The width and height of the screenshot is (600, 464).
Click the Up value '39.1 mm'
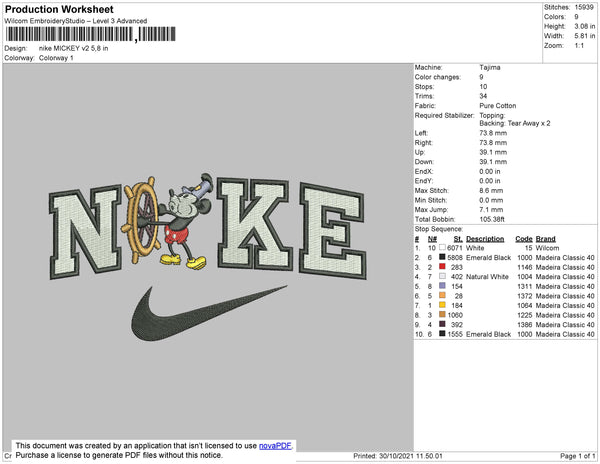[x=493, y=152]
